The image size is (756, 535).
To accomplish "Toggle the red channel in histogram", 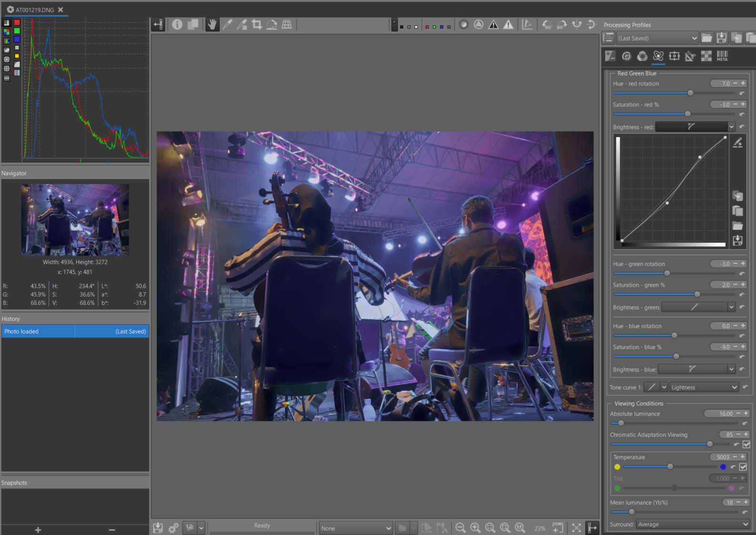I will click(x=17, y=22).
